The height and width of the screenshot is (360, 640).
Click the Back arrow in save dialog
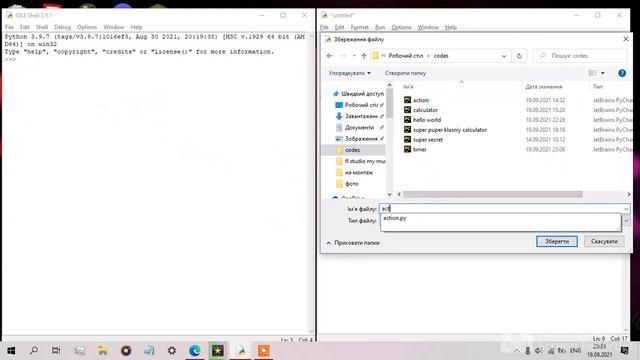(329, 56)
